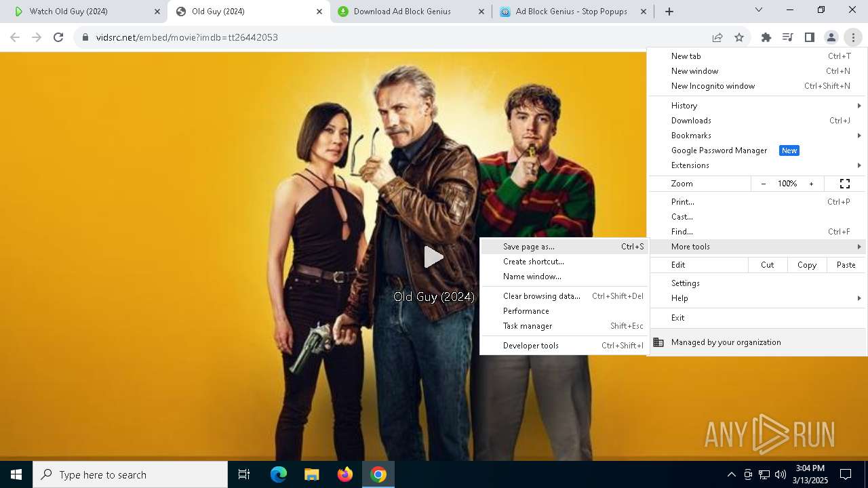The image size is (868, 488).
Task: Click the forward navigation arrow
Action: coord(37,37)
